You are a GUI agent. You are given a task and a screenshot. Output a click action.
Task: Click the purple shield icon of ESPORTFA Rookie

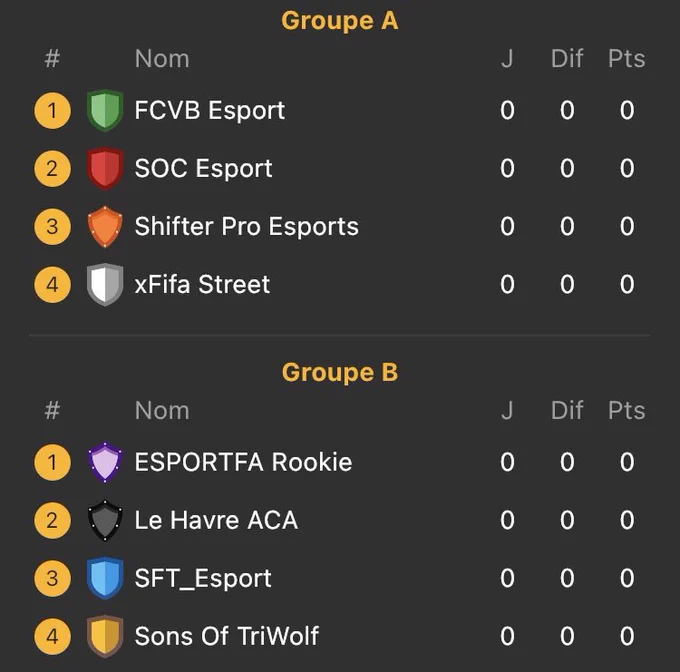coord(105,462)
